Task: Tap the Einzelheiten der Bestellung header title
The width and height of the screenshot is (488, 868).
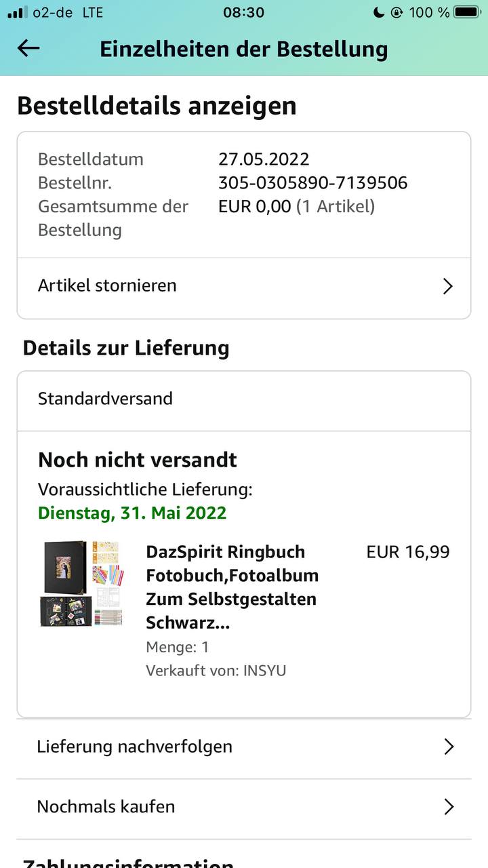Action: click(x=244, y=49)
